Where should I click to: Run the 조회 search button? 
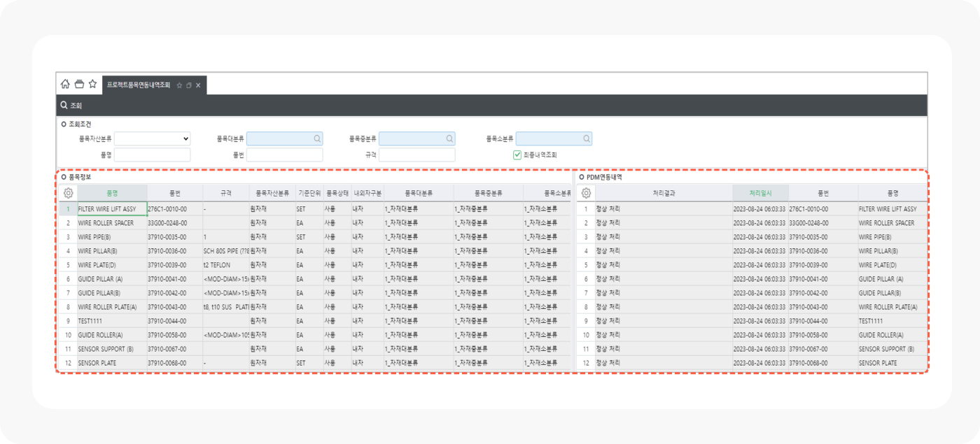(71, 106)
